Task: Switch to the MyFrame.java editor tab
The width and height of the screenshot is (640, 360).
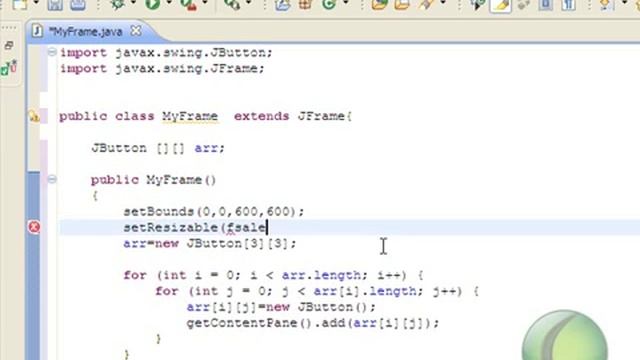Action: [86, 31]
